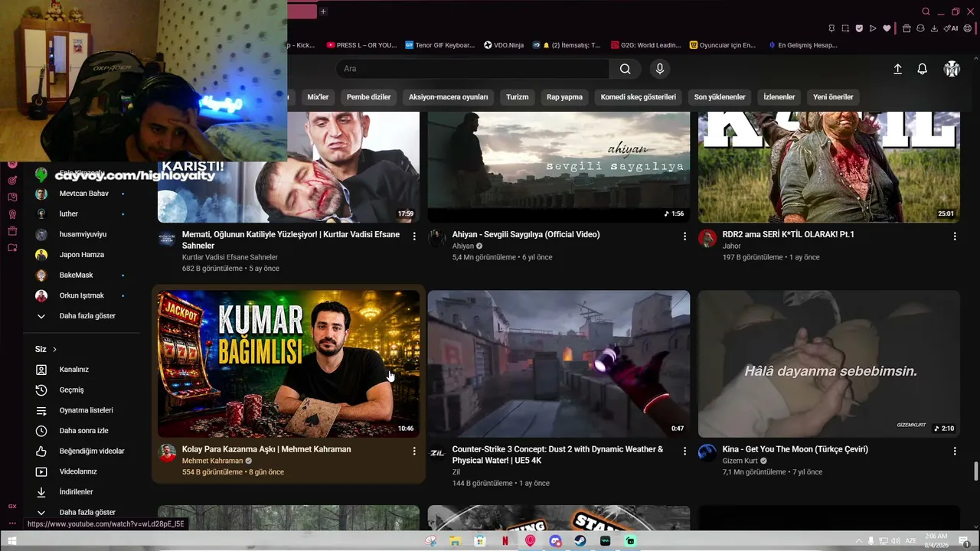This screenshot has height=551, width=980.
Task: Expand subscriptions with Daha fazla göster
Action: tap(77, 316)
